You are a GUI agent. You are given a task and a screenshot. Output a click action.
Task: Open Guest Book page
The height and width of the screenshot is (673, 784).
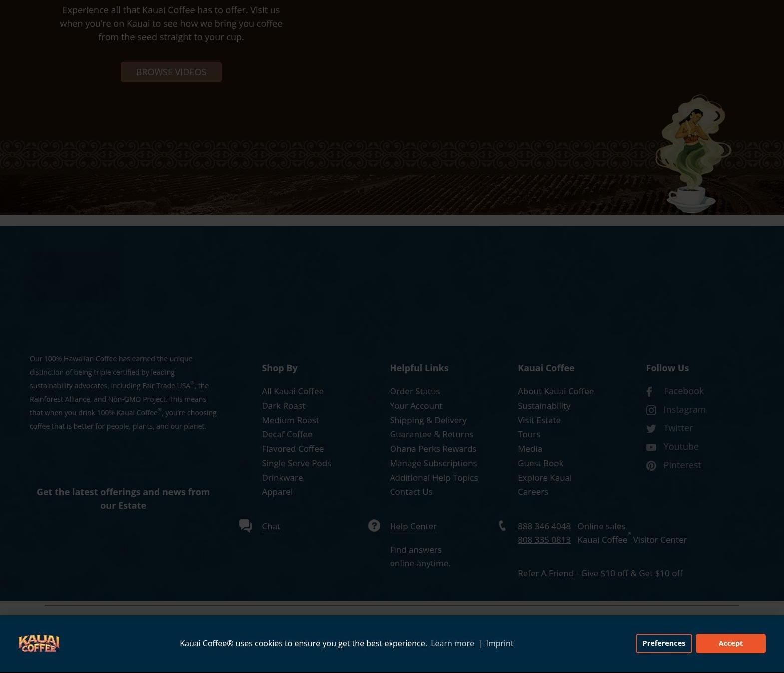click(541, 463)
